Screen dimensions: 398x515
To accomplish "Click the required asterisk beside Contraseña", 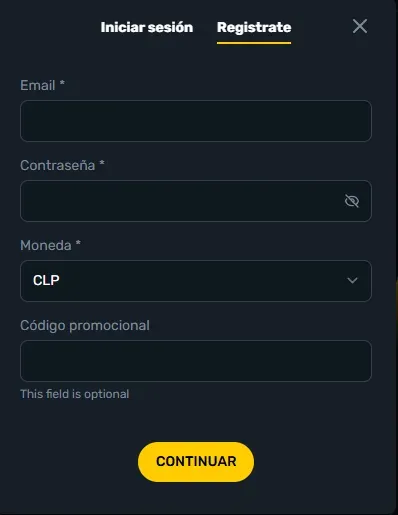I will click(x=102, y=162).
